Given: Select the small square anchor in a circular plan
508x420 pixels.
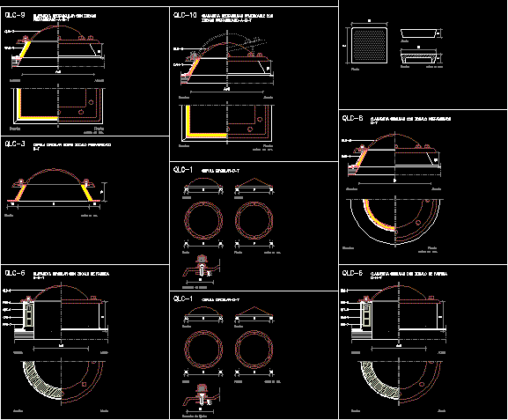Looking at the screenshot, I should click(x=85, y=385).
